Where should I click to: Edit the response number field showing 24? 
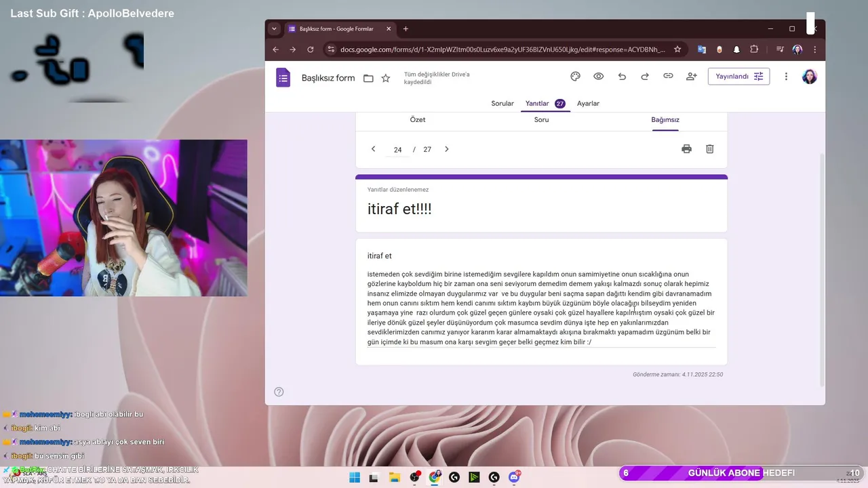397,150
